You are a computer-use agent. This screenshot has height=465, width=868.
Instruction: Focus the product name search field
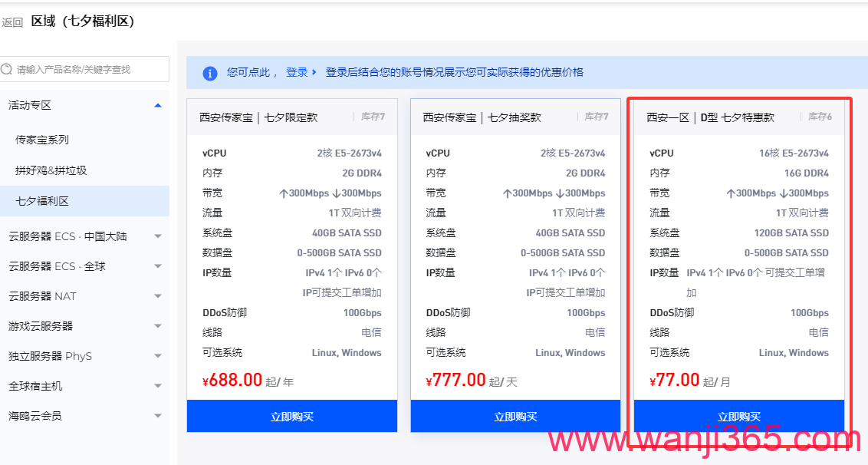point(88,69)
